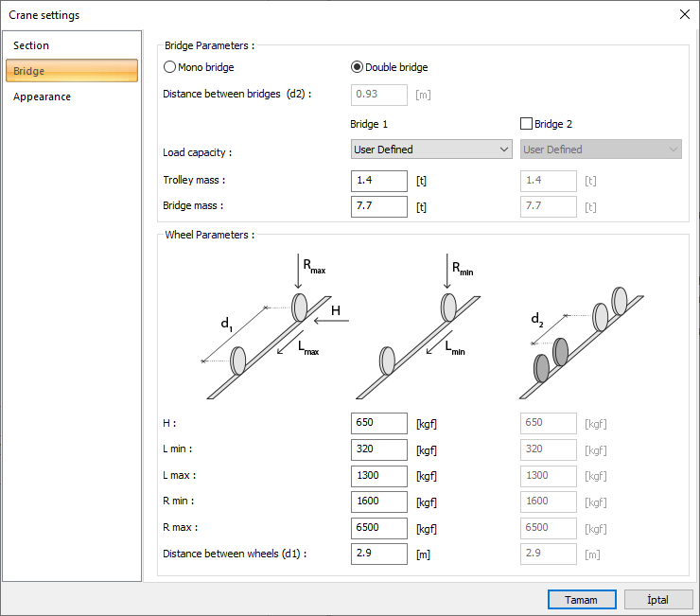Click the R max input showing 6500
The image size is (700, 616).
click(378, 527)
